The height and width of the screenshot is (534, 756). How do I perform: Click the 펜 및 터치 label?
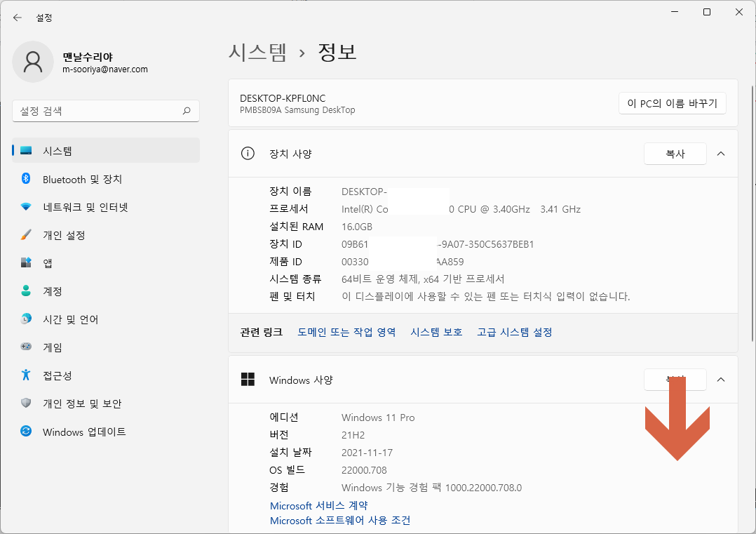coord(292,296)
